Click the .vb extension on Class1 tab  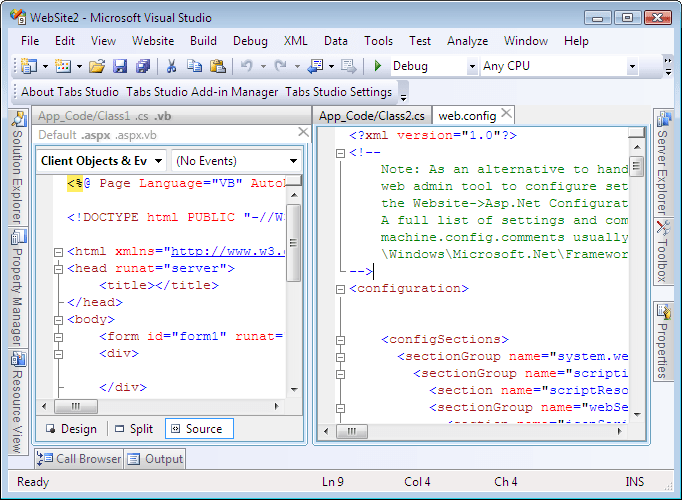[x=163, y=116]
